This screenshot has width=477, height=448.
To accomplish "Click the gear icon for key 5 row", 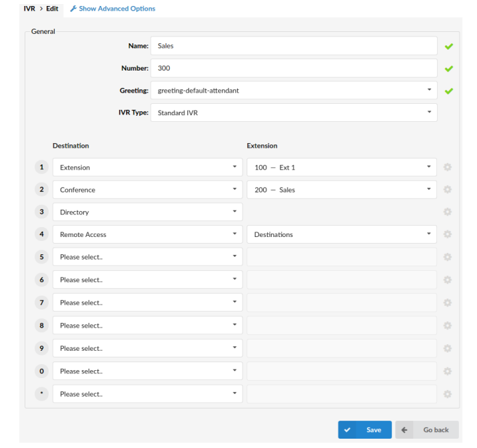I will tap(448, 257).
